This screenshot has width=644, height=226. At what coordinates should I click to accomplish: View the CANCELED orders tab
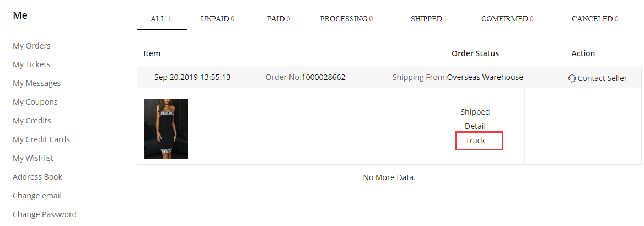[x=595, y=19]
